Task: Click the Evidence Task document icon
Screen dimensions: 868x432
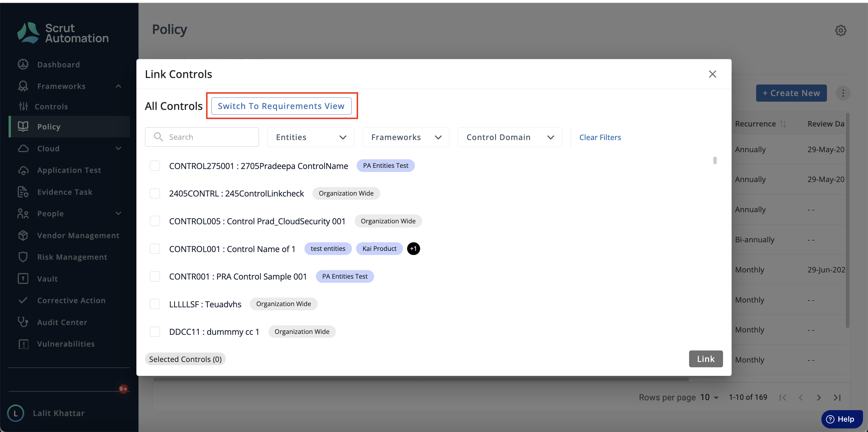Action: coord(23,191)
